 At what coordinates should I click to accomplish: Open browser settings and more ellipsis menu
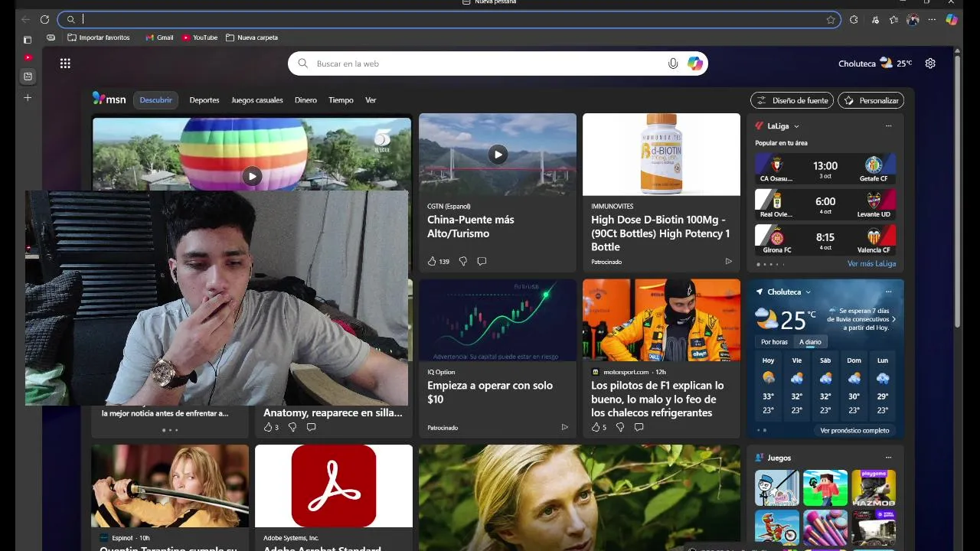pos(932,20)
